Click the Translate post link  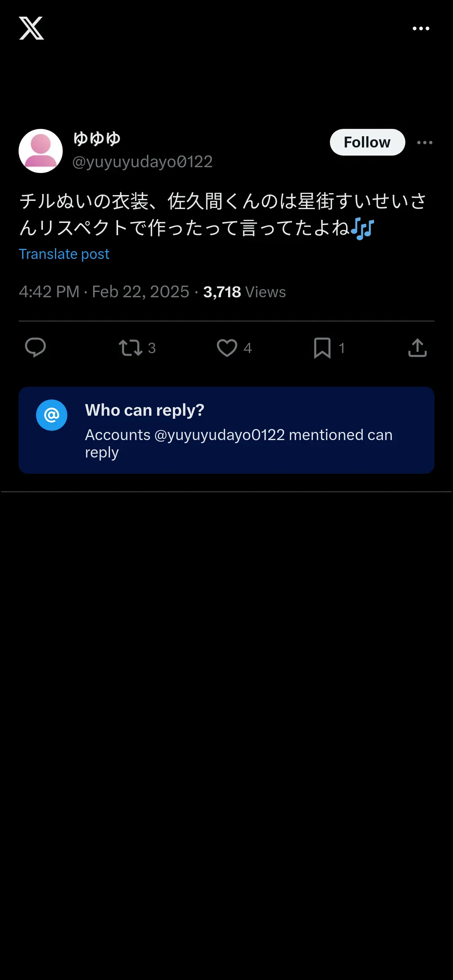coord(64,254)
